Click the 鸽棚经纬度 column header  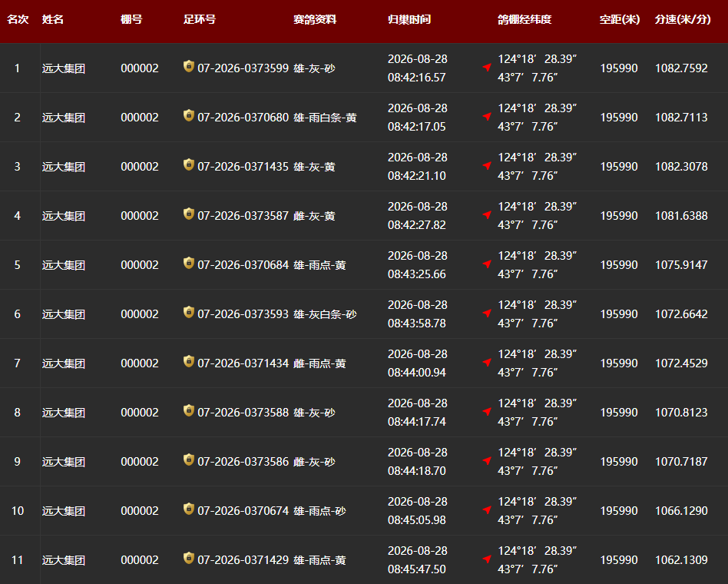[524, 19]
